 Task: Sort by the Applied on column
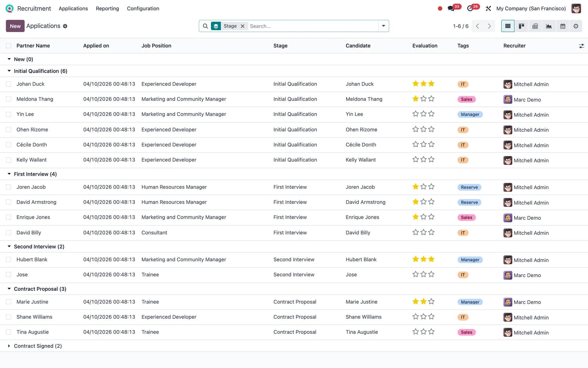click(96, 46)
